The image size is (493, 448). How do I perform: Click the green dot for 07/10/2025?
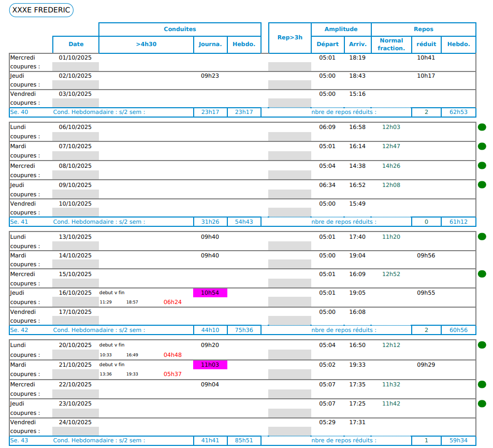[482, 146]
